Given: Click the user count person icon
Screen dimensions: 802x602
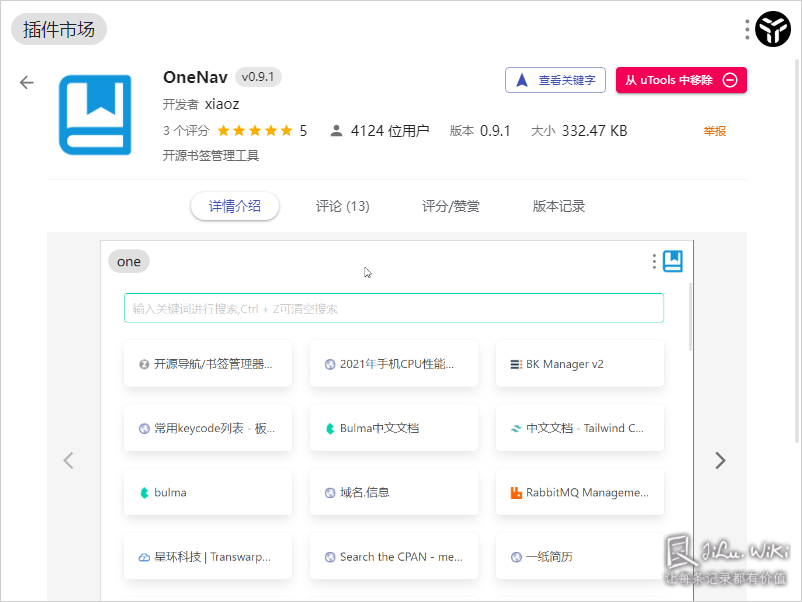Looking at the screenshot, I should tap(336, 131).
